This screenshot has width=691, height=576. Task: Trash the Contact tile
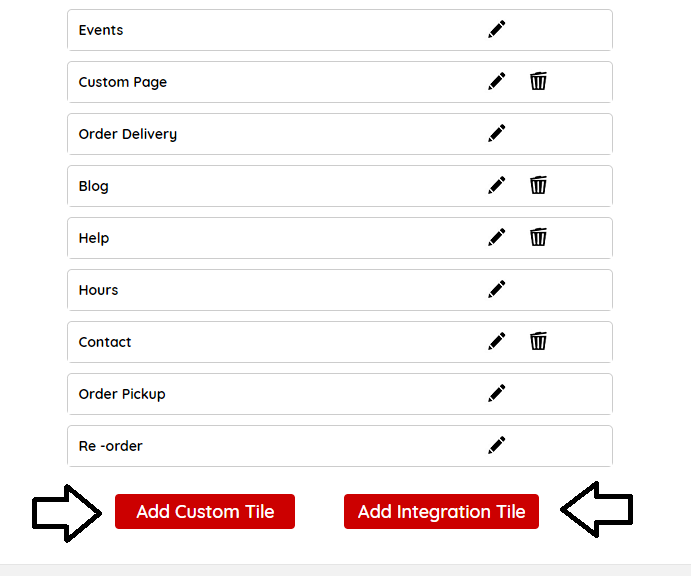pyautogui.click(x=538, y=342)
